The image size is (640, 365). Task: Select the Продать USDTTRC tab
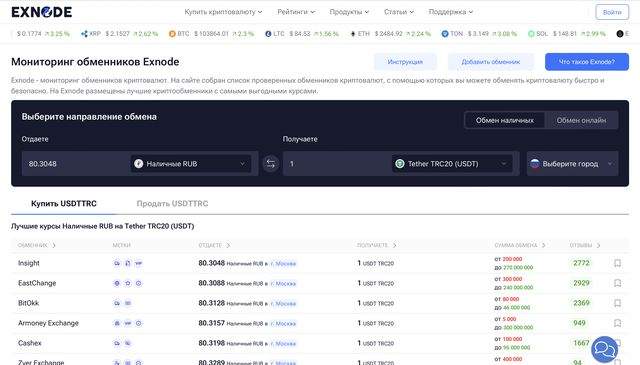pos(172,203)
